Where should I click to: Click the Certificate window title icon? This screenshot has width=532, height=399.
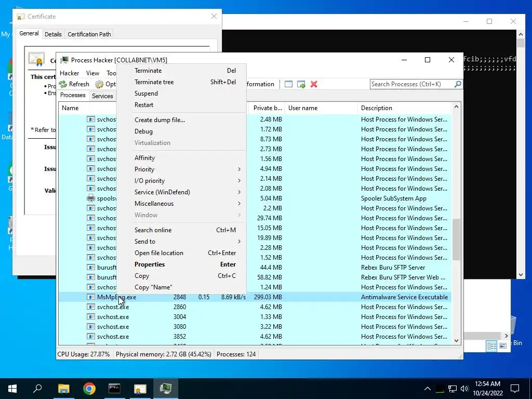pyautogui.click(x=21, y=16)
